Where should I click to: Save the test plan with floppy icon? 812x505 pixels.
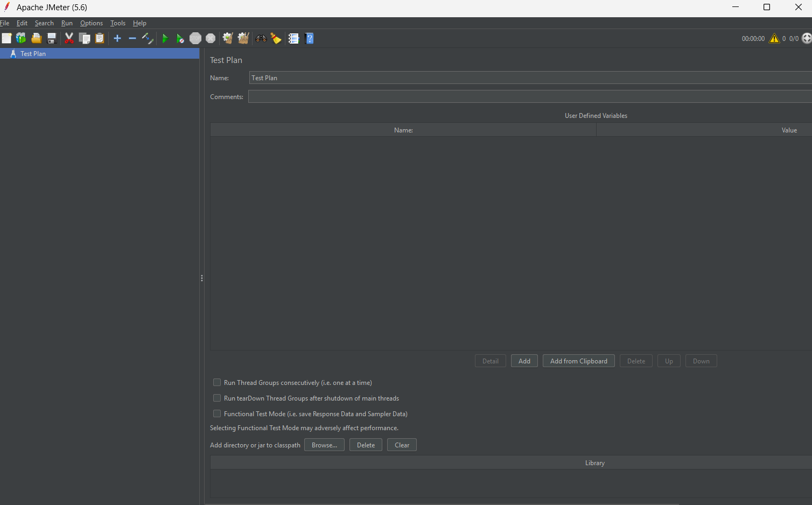pyautogui.click(x=52, y=38)
